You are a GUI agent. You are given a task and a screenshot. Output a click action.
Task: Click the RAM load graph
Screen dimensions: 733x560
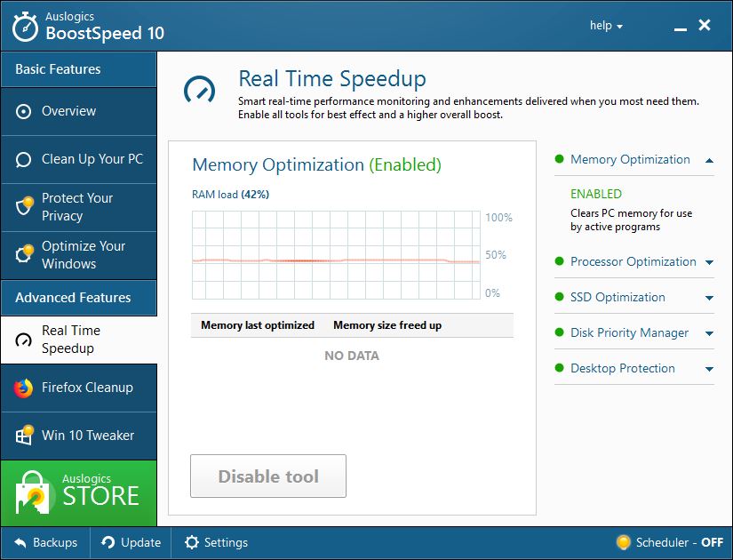336,255
